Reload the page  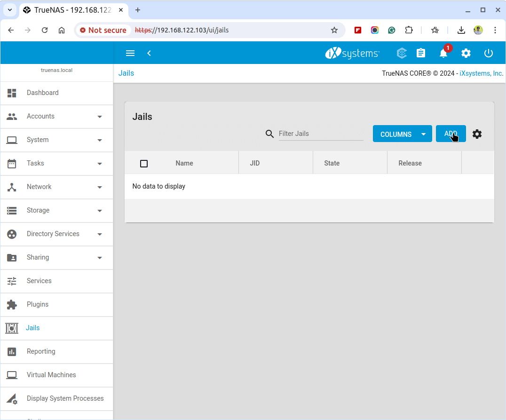click(x=45, y=30)
